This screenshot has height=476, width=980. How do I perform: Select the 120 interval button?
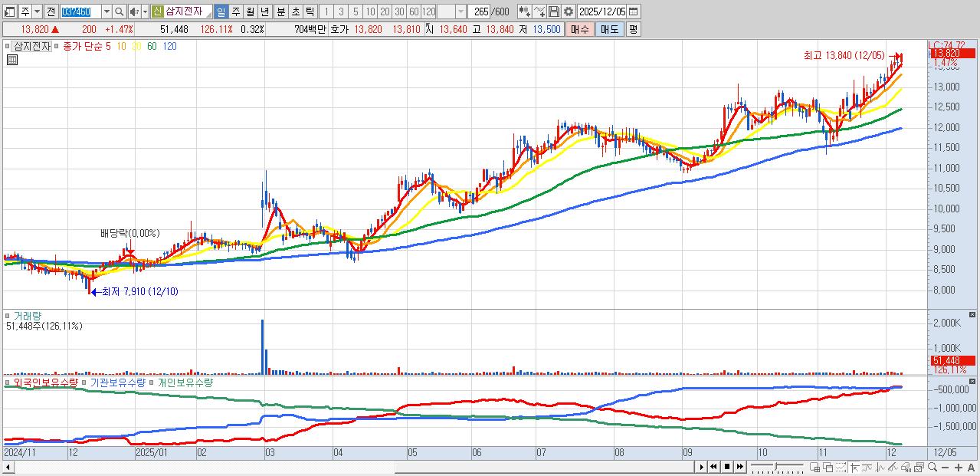coord(429,11)
